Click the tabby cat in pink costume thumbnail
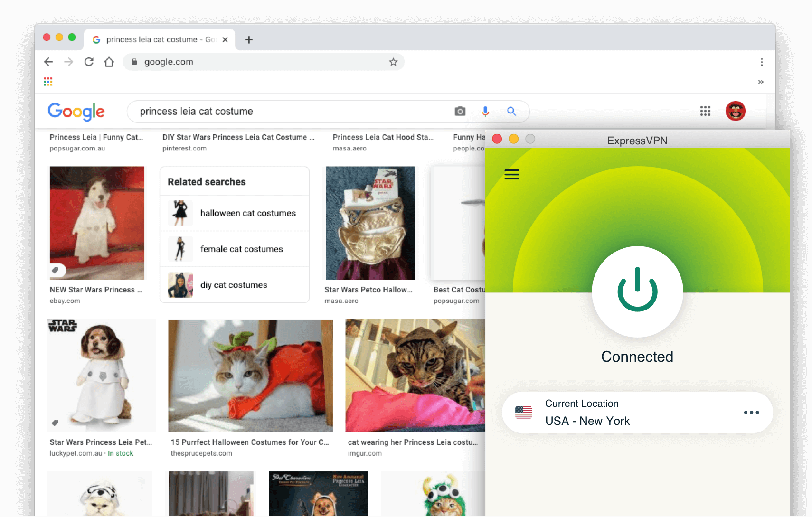This screenshot has width=812, height=517. pos(415,375)
